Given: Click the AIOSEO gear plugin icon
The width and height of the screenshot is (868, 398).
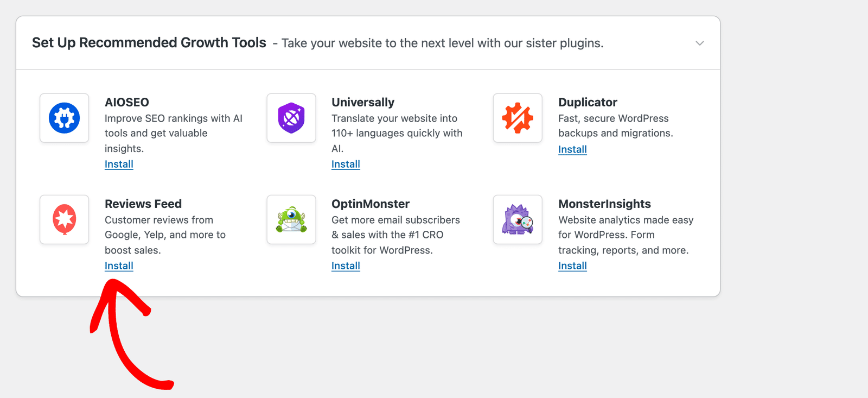Looking at the screenshot, I should pos(65,118).
